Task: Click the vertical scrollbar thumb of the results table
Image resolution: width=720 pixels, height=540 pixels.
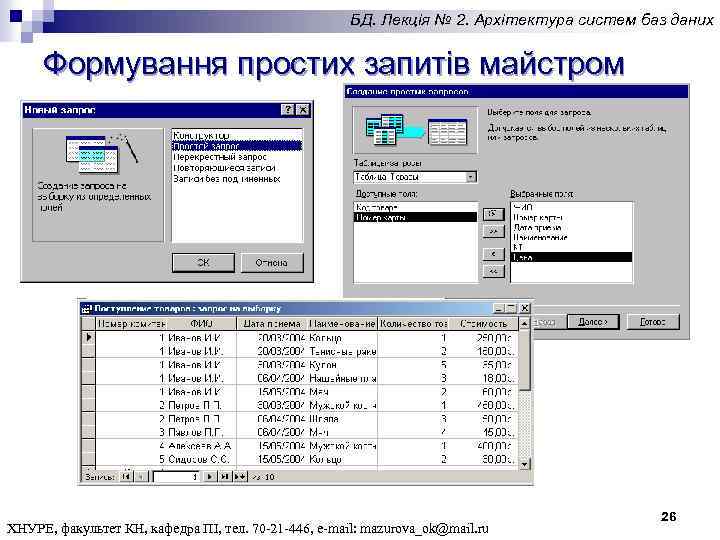Action: [524, 360]
